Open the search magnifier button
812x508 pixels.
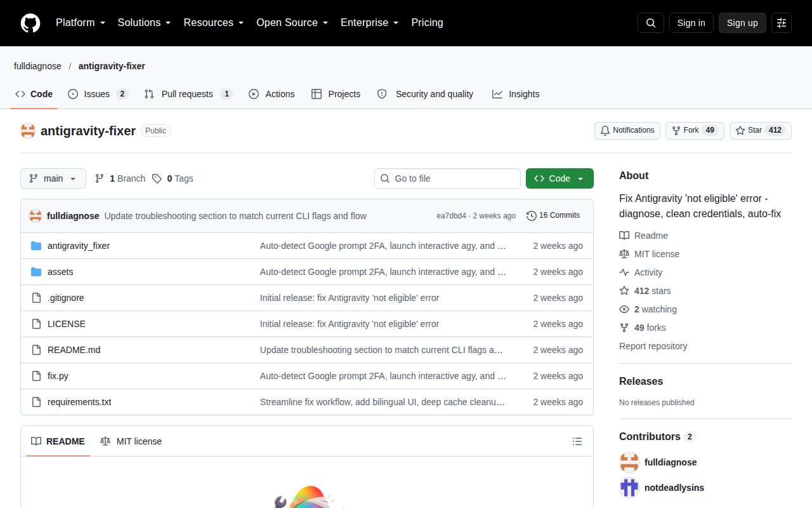click(x=651, y=23)
